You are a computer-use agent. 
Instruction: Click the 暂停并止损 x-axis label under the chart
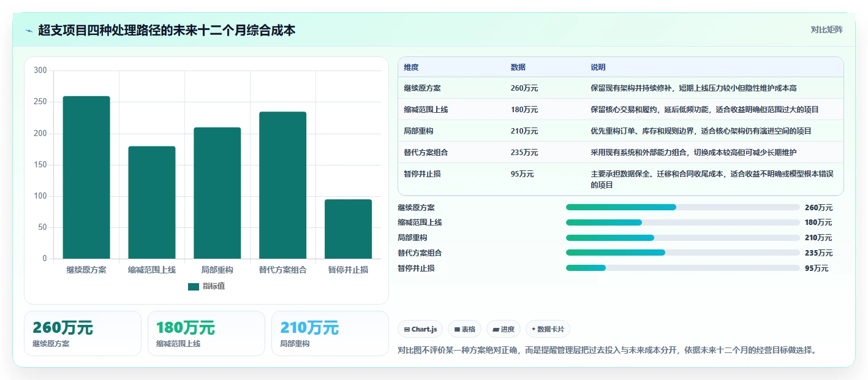(x=349, y=270)
